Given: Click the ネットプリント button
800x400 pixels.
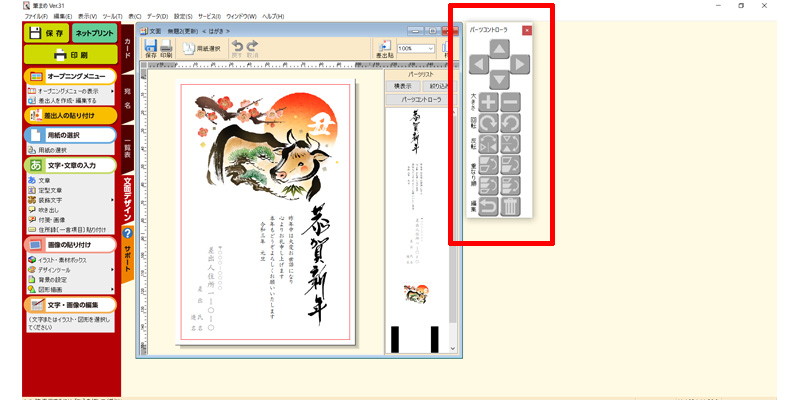Looking at the screenshot, I should tap(94, 33).
